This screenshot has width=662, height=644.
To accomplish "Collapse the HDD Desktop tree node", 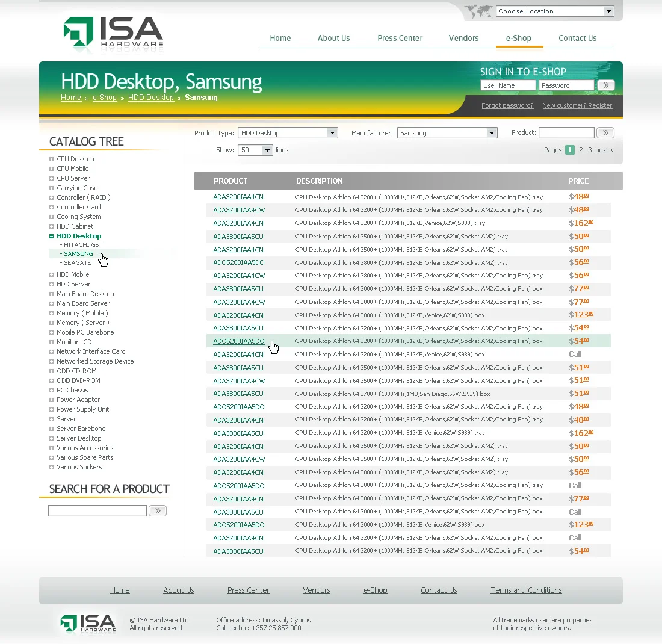I will 52,236.
